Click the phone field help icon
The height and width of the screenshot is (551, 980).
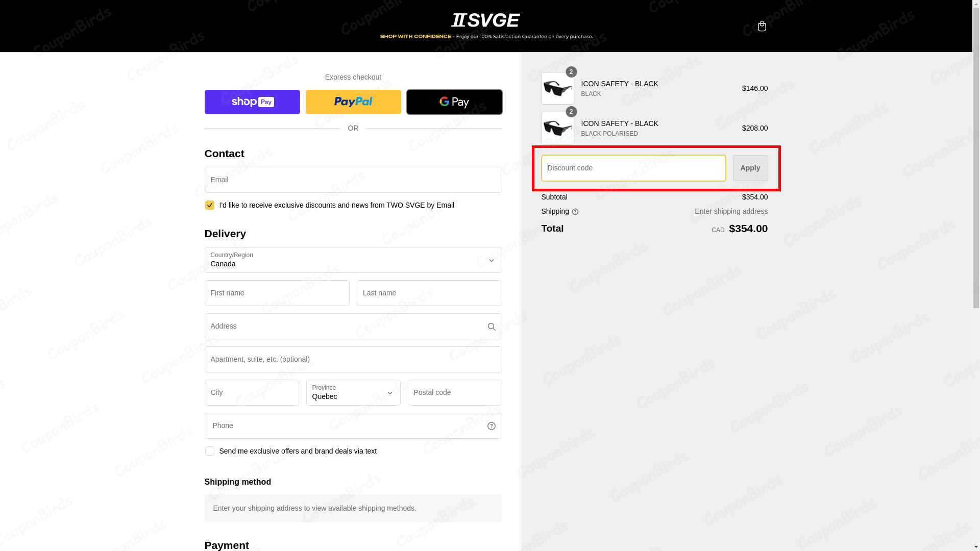coord(491,425)
